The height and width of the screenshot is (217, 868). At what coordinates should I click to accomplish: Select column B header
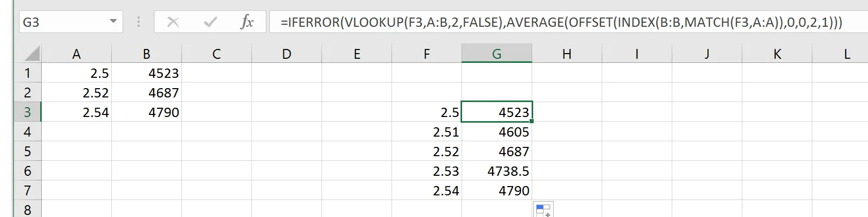coord(146,54)
